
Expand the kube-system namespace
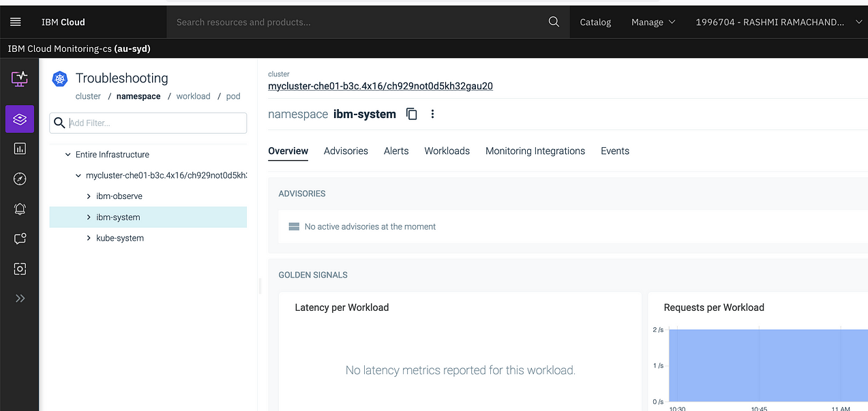tap(89, 239)
